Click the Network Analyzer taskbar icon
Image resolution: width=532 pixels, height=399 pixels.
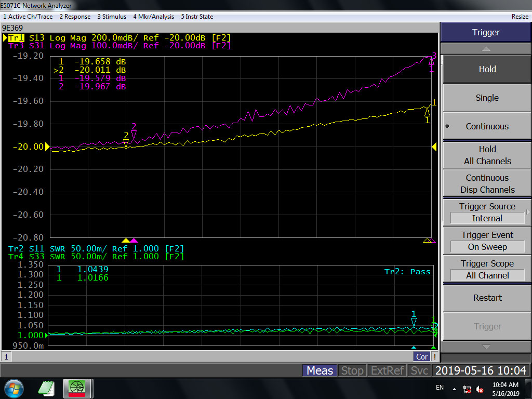(78, 388)
